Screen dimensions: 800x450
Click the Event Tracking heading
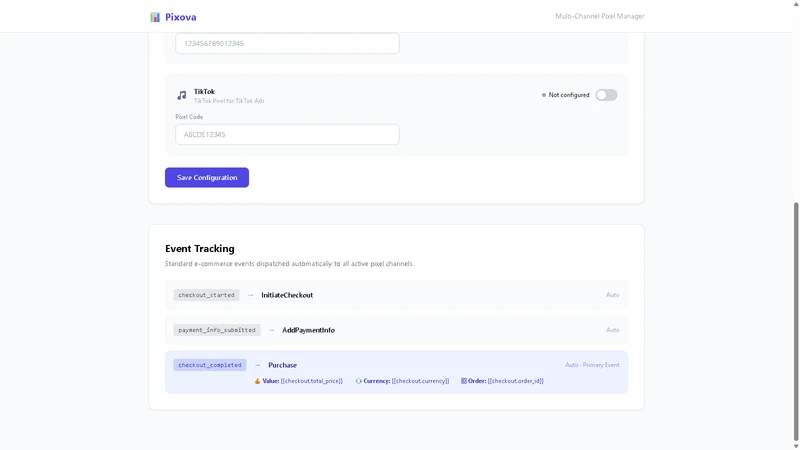coord(199,249)
